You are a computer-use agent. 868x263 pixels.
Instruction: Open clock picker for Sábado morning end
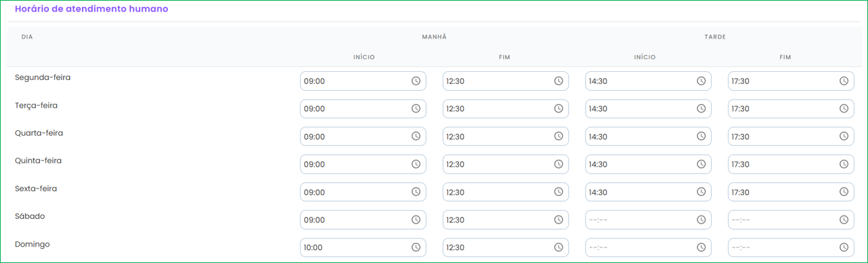(x=559, y=220)
